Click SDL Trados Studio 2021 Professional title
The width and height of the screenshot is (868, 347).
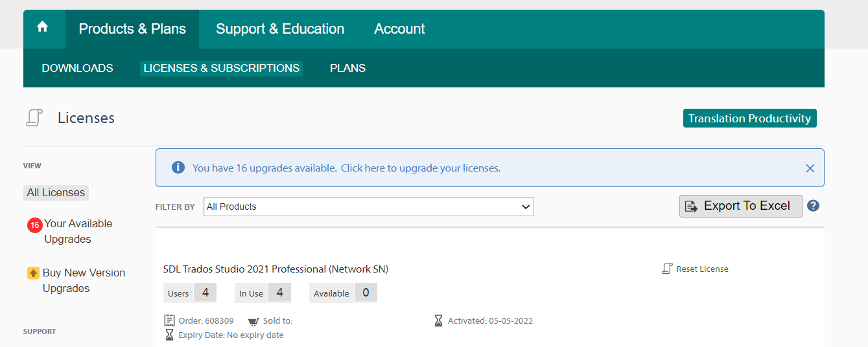coord(276,269)
